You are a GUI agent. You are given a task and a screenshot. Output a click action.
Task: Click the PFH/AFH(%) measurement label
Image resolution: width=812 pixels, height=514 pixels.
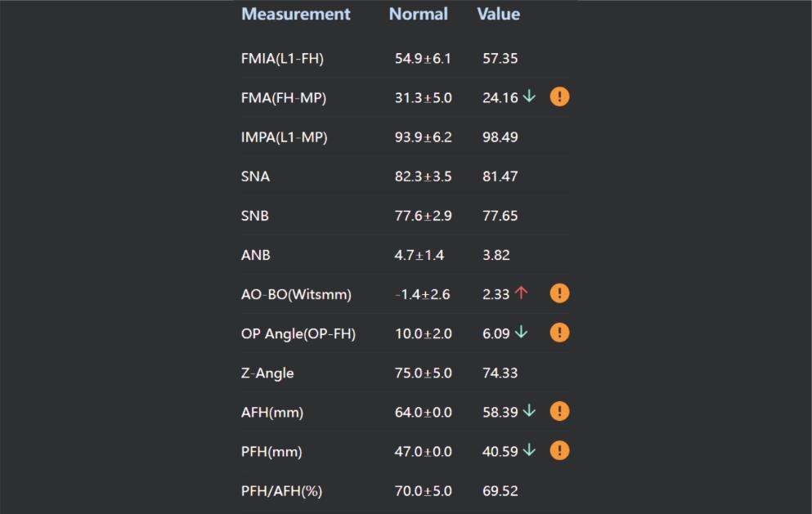point(281,491)
